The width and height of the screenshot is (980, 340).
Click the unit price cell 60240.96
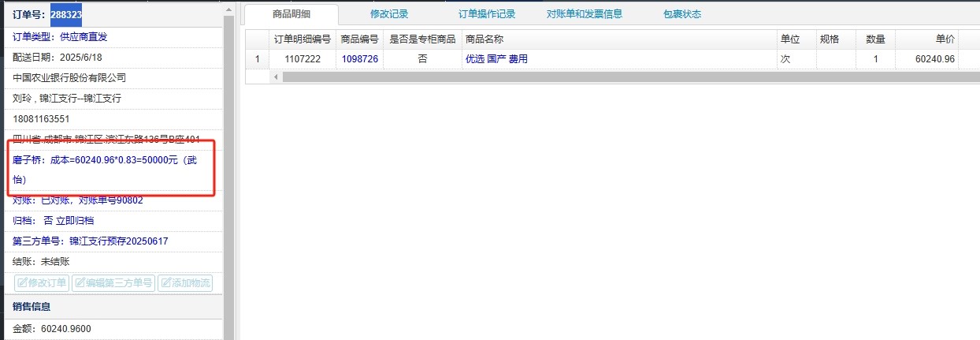[x=927, y=59]
